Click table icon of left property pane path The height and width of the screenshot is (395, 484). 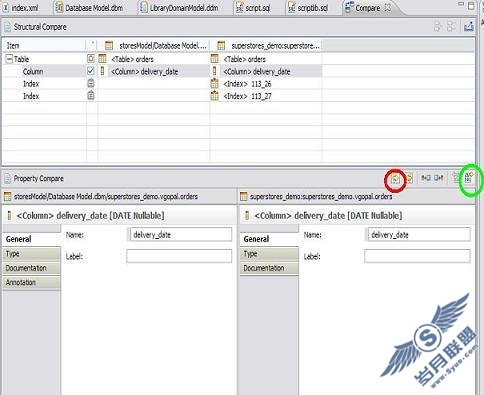(x=7, y=196)
